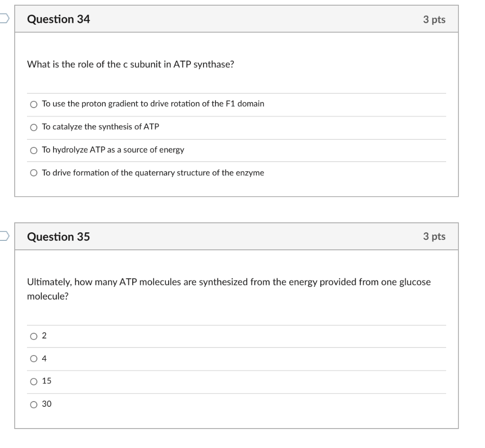Select "To catalyze the synthesis of ATP"
Viewport: 485px width, 448px height.
(x=34, y=127)
